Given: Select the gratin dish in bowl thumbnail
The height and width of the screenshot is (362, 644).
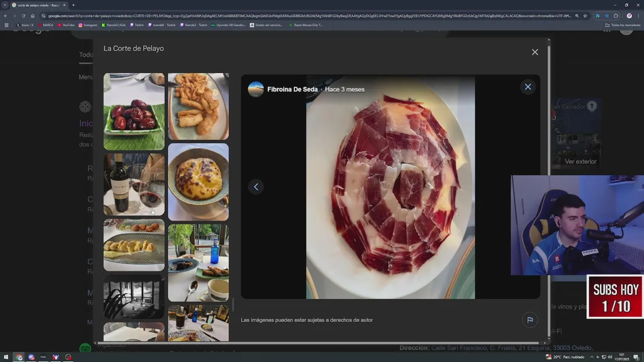Looking at the screenshot, I should (x=198, y=182).
